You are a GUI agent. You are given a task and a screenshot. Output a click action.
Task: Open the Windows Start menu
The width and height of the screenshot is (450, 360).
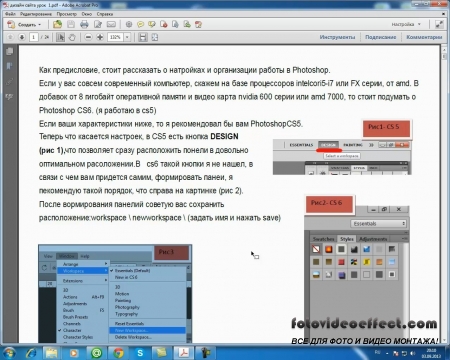(9, 352)
